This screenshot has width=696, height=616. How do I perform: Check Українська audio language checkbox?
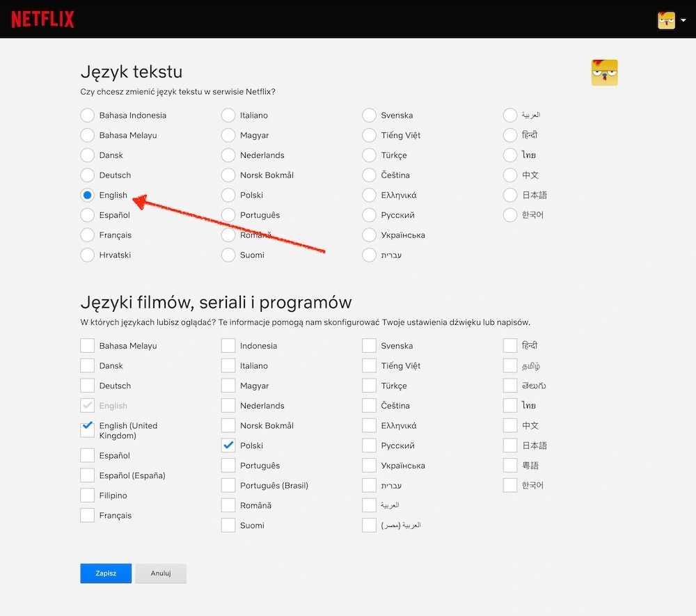[x=369, y=465]
